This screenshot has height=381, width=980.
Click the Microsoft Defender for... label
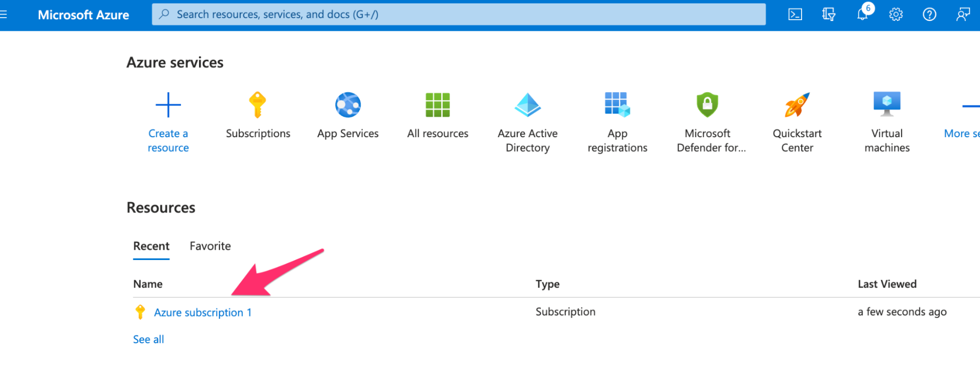pos(711,141)
